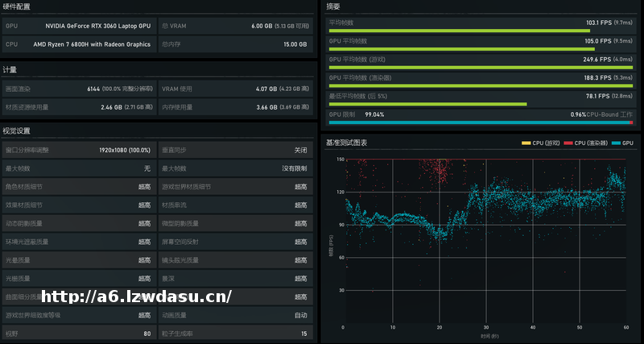Toggle the 垂直同步 setting showing 关闭
The width and height of the screenshot is (644, 344).
(x=234, y=150)
